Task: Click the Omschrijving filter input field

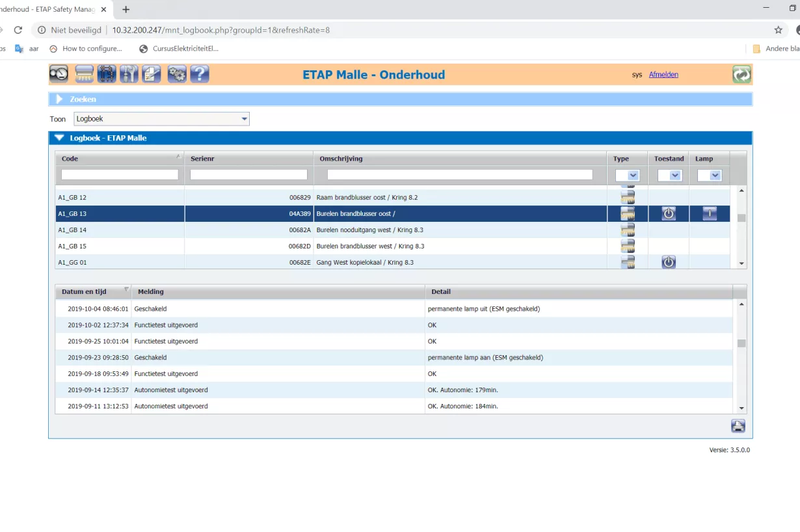Action: (460, 174)
